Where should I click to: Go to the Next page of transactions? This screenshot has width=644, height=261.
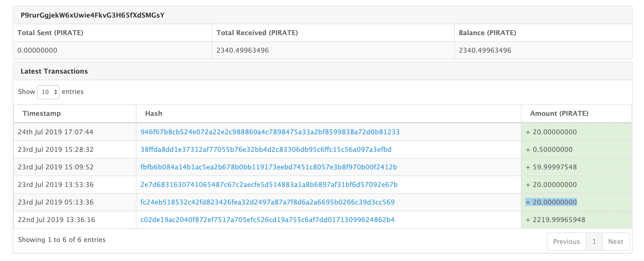(x=615, y=242)
